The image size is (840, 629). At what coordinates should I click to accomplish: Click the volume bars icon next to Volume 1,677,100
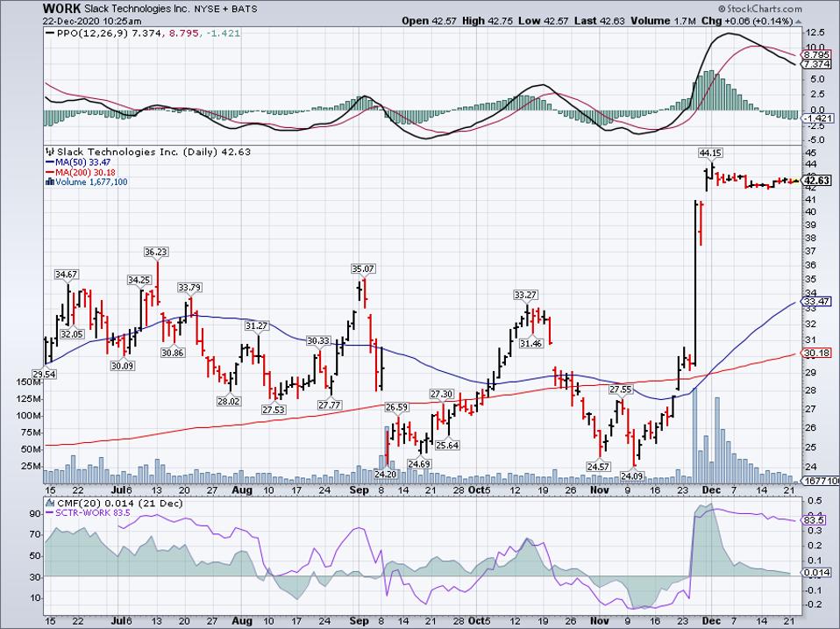tap(50, 182)
